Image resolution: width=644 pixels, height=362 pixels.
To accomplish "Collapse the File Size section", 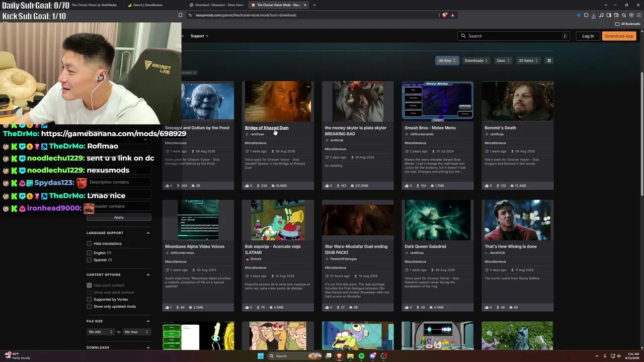I will (x=148, y=321).
